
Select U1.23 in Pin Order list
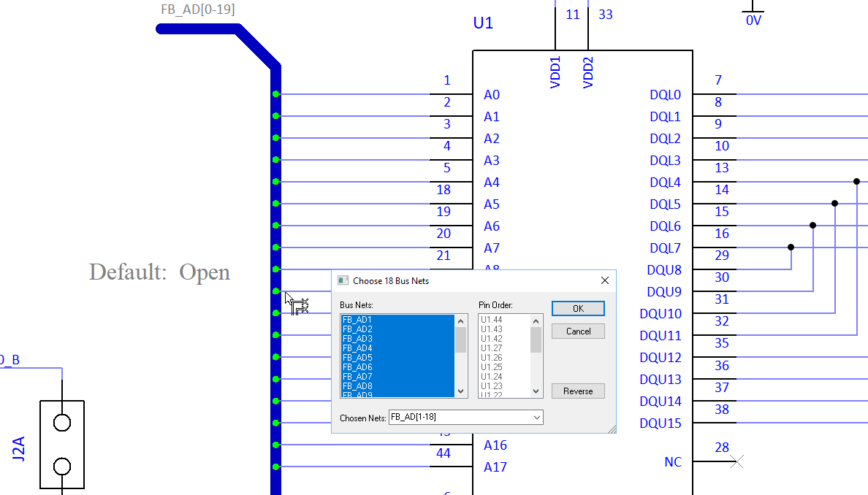click(x=503, y=385)
